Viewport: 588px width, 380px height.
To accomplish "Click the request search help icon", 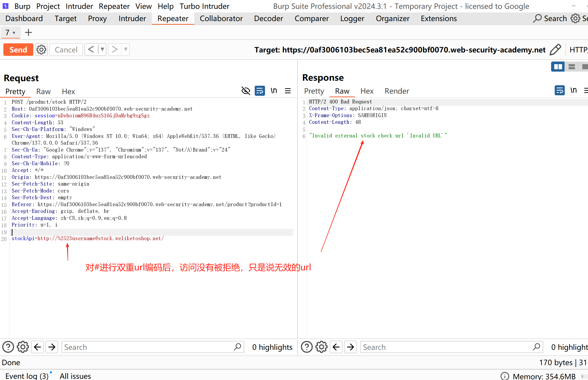I will tap(8, 347).
